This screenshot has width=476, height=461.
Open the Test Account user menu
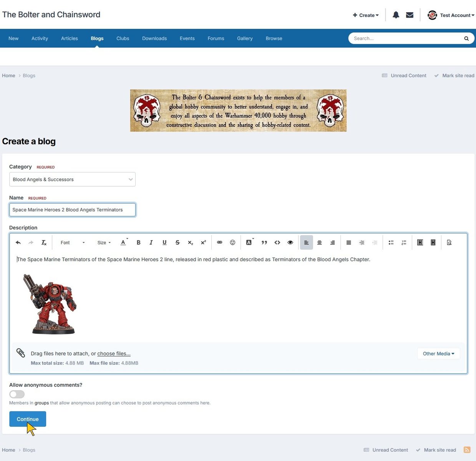click(457, 15)
